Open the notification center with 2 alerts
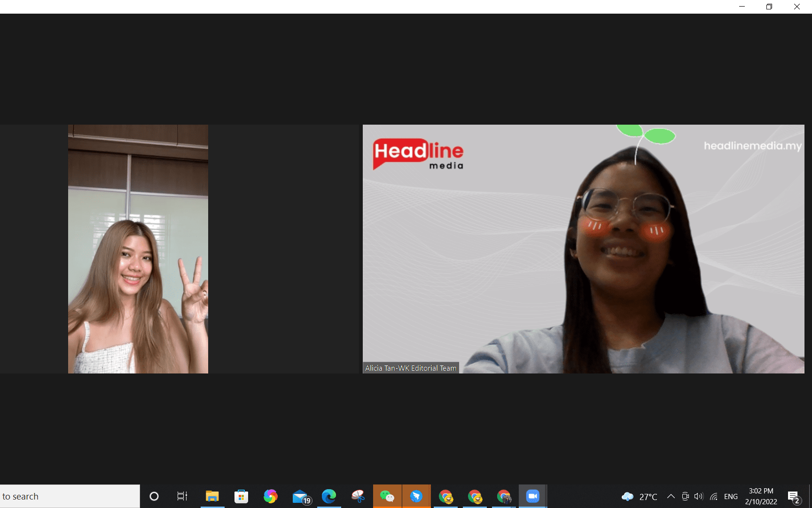The height and width of the screenshot is (508, 812). coord(794,497)
